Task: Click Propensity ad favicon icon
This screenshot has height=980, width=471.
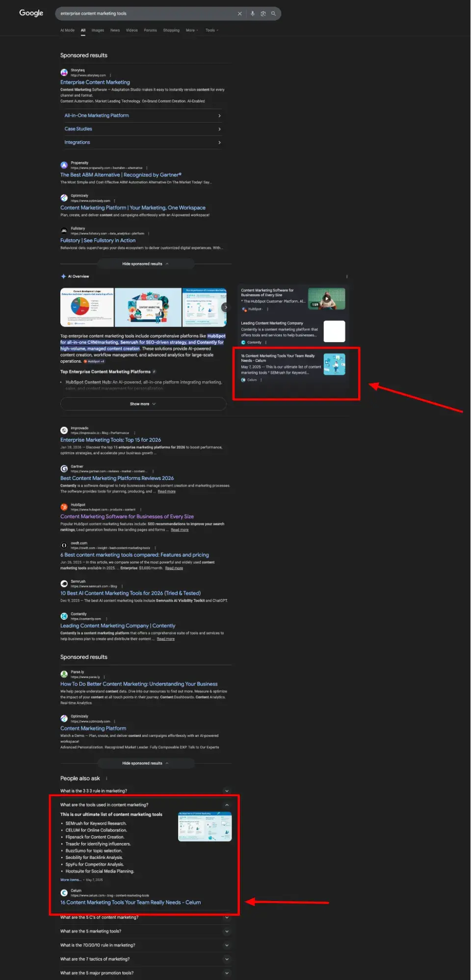Action: click(64, 165)
